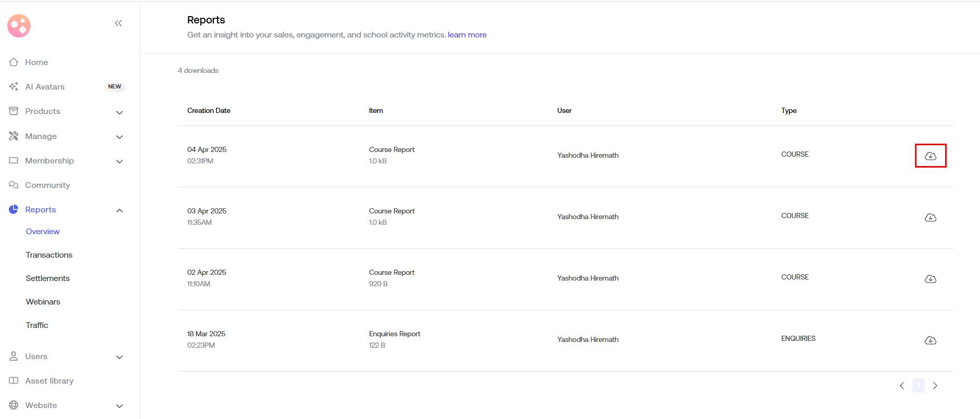Screen dimensions: 980x419
Task: Download the 04 Apr 2025 Course Report
Action: pyautogui.click(x=930, y=156)
